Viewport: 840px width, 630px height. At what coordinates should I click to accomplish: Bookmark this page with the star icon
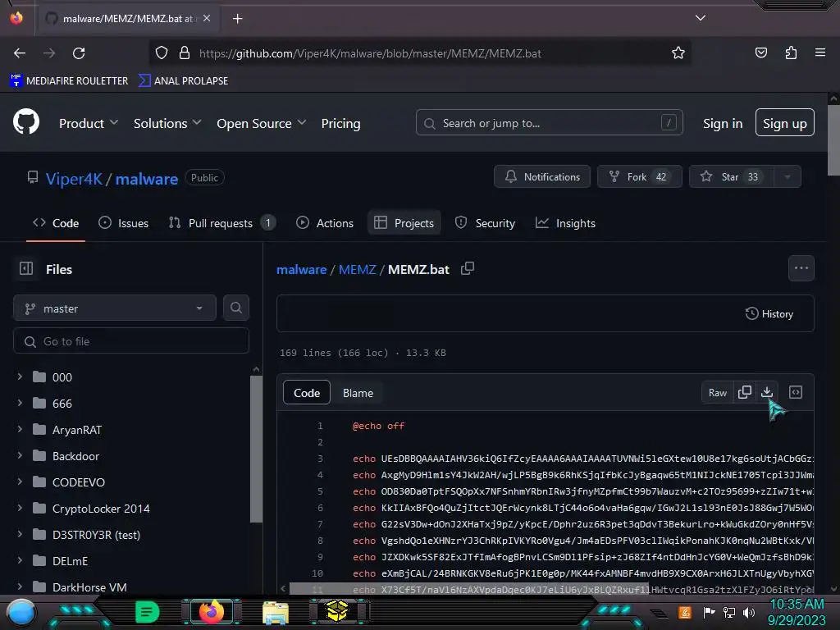(x=678, y=52)
